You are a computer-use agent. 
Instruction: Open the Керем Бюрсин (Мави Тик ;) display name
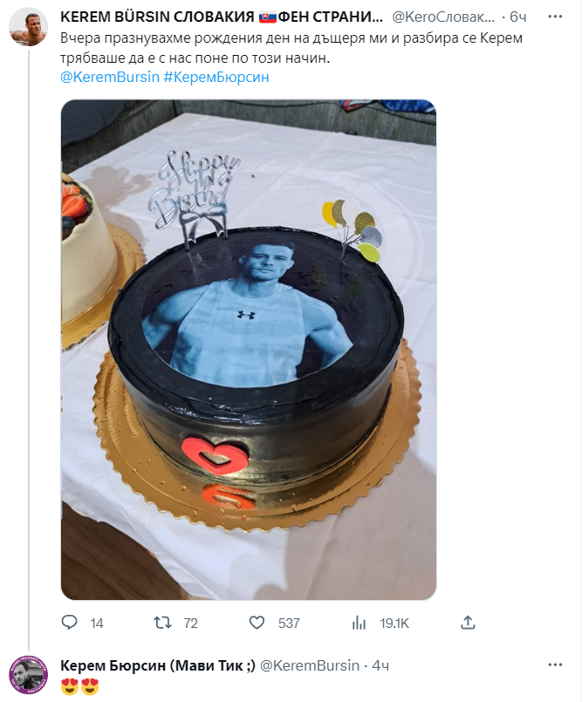157,665
